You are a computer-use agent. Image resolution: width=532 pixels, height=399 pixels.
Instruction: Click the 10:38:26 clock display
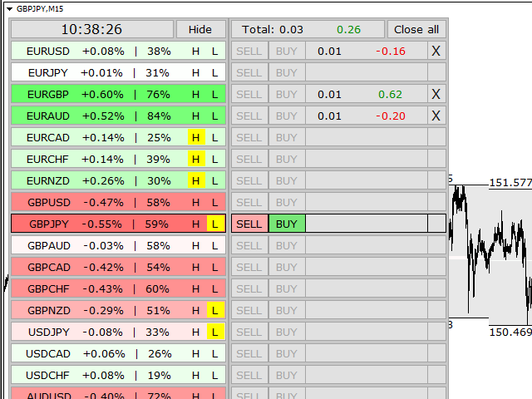(91, 29)
